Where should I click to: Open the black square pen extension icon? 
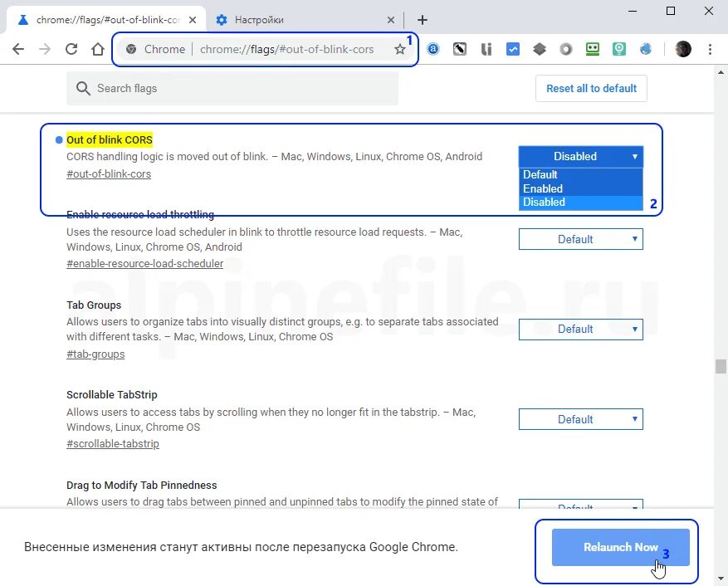pos(460,49)
